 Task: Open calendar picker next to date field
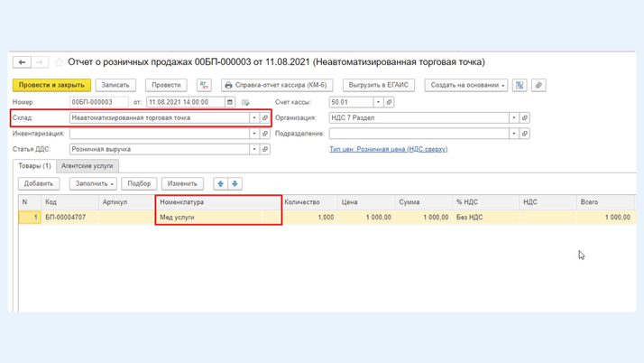click(x=230, y=102)
